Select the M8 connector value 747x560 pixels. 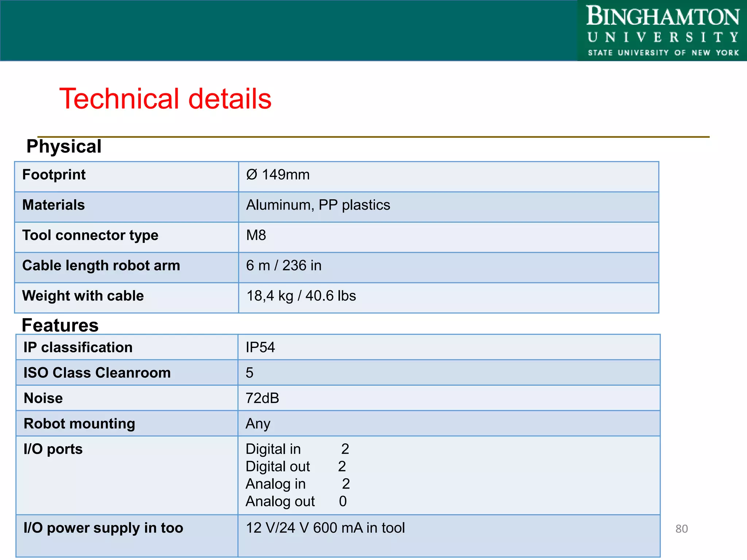pos(256,235)
